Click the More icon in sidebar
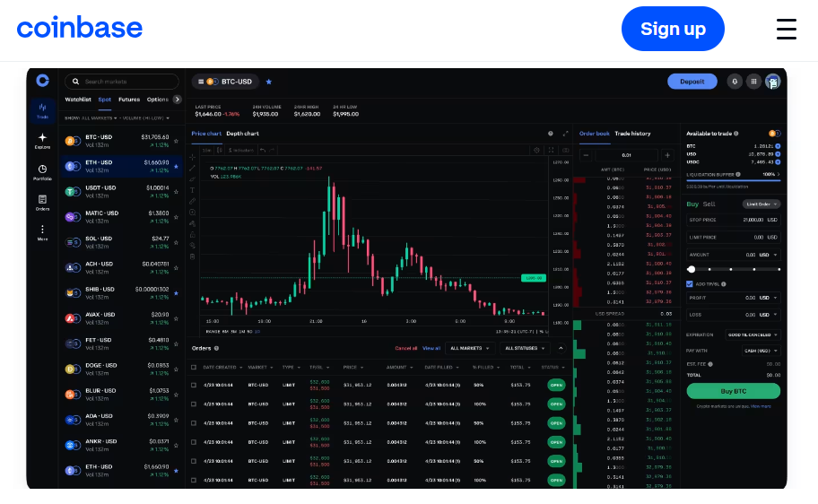The width and height of the screenshot is (818, 504). pos(42,232)
